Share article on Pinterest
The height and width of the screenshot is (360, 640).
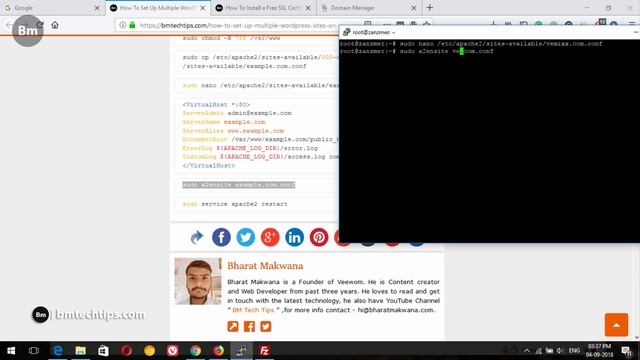[319, 237]
